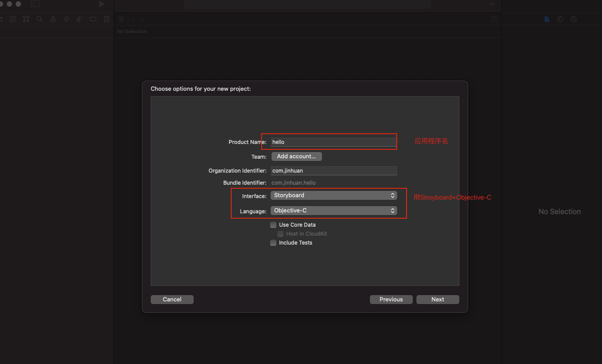Click the Product Name text field
This screenshot has width=602, height=364.
334,142
